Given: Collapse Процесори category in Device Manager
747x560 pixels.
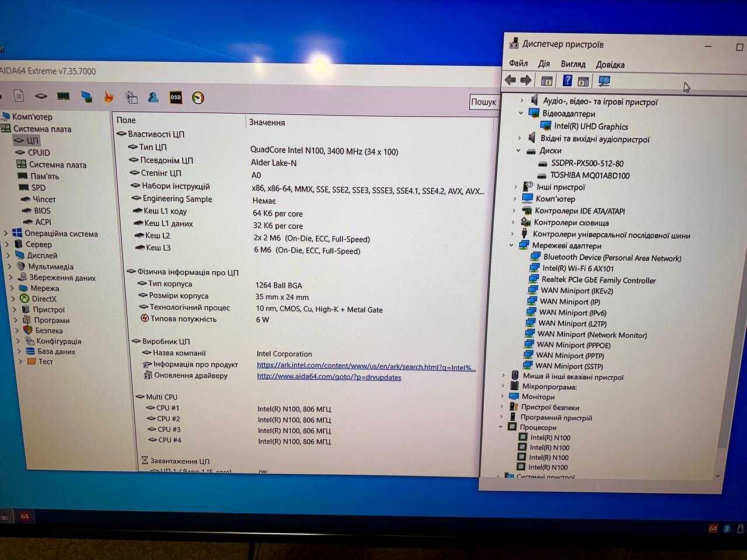Looking at the screenshot, I should click(501, 426).
